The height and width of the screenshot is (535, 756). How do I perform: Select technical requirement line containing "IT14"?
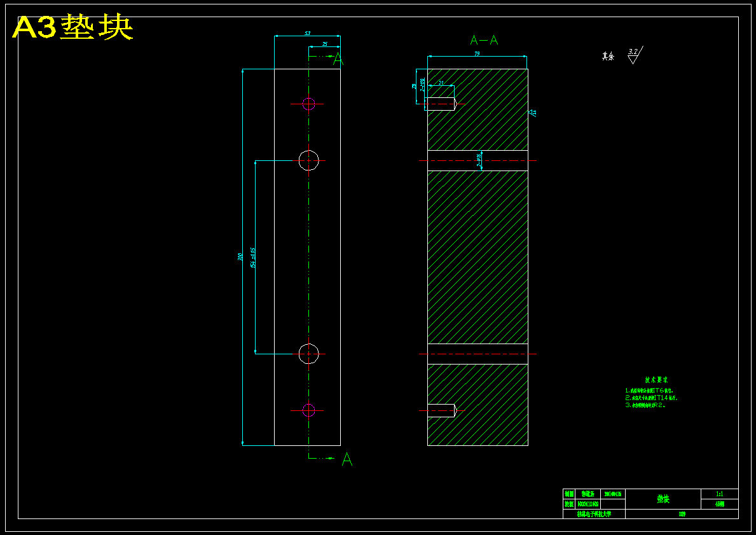click(651, 398)
